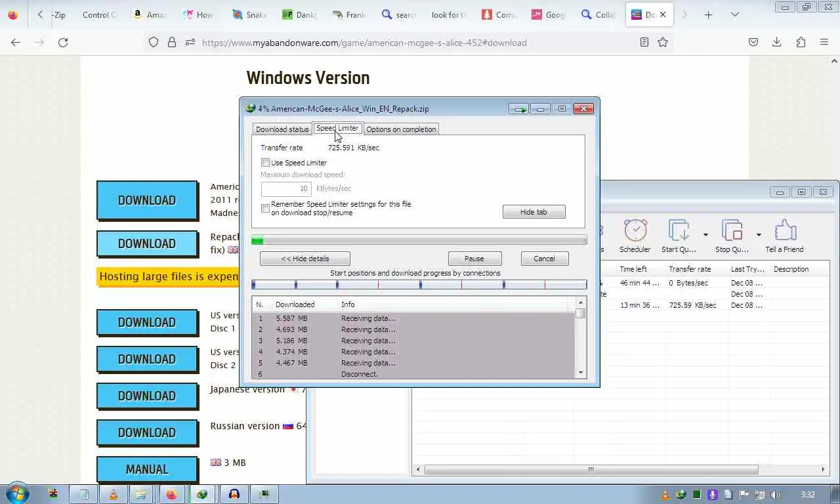Open the Extensions puzzle icon
This screenshot has height=504, width=840.
[801, 43]
